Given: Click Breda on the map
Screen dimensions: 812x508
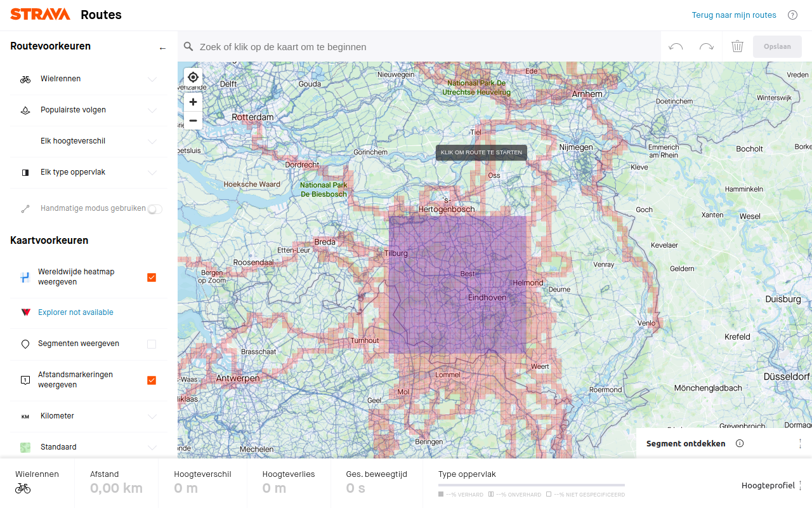Looking at the screenshot, I should (x=325, y=242).
